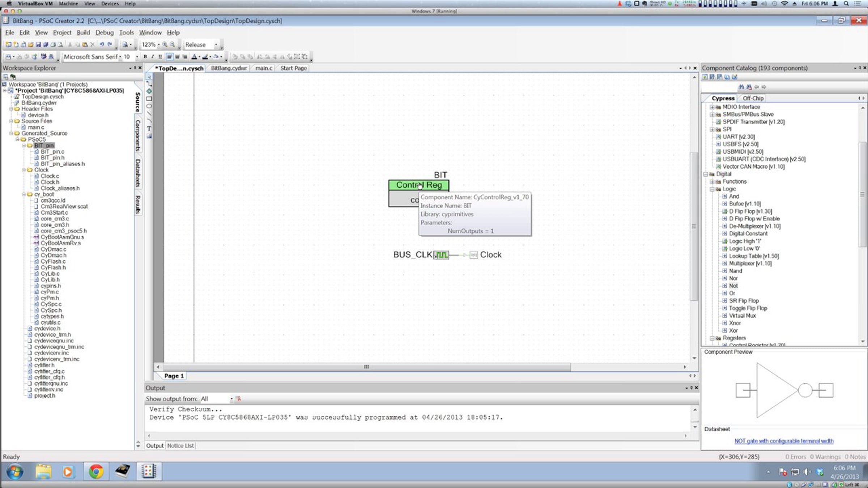Open Google Chrome from the taskbar
Image resolution: width=868 pixels, height=488 pixels.
pyautogui.click(x=95, y=471)
